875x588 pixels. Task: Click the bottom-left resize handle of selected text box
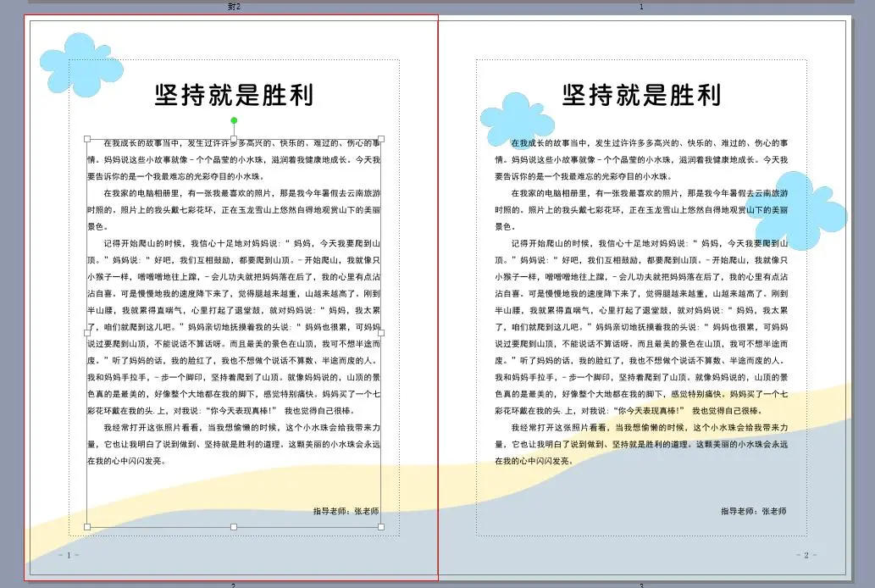click(87, 527)
